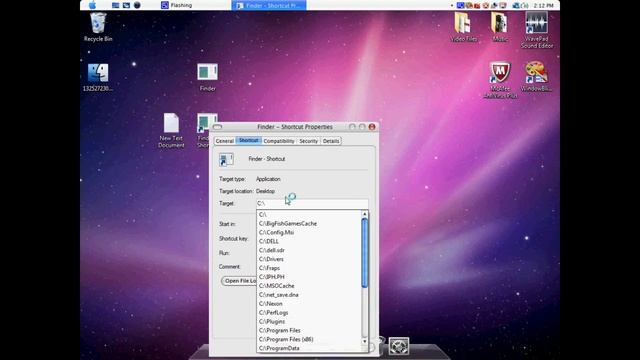Close the Shortcut Properties dialog
This screenshot has height=360, width=640.
[372, 127]
